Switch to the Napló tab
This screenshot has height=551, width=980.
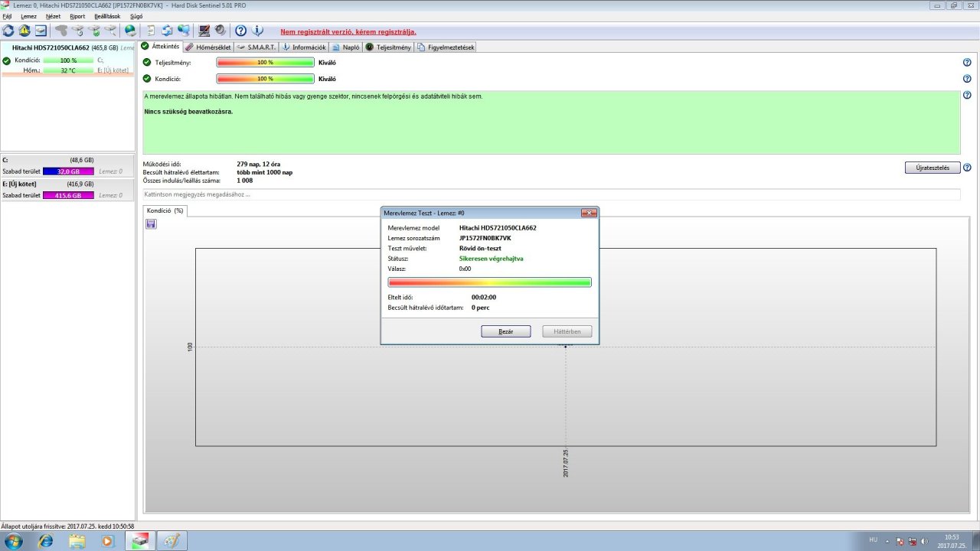[346, 47]
